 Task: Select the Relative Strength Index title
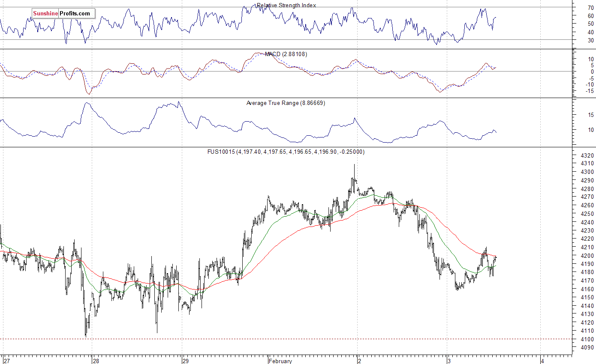pos(286,6)
